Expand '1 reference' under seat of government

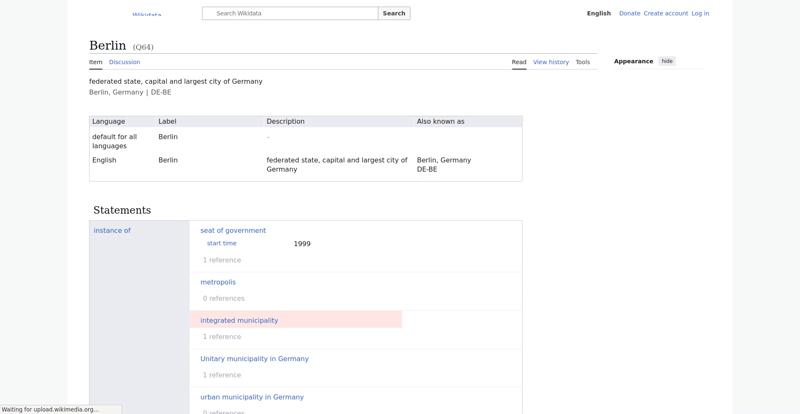click(x=222, y=260)
